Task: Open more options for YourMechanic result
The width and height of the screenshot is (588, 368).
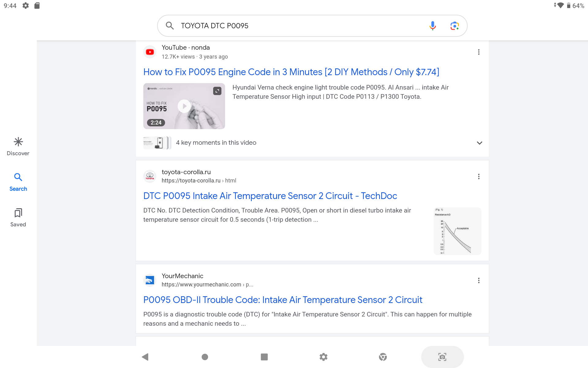Action: (479, 281)
